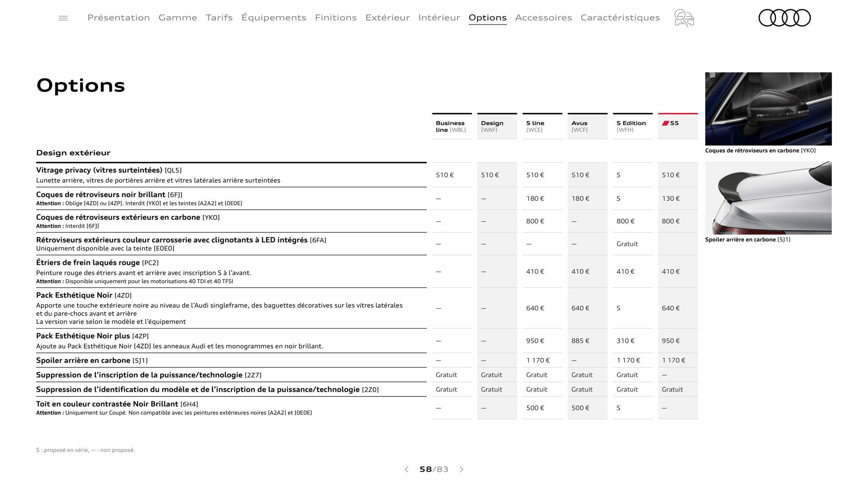This screenshot has height=488, width=868.
Task: Go to previous page arrow
Action: (406, 469)
